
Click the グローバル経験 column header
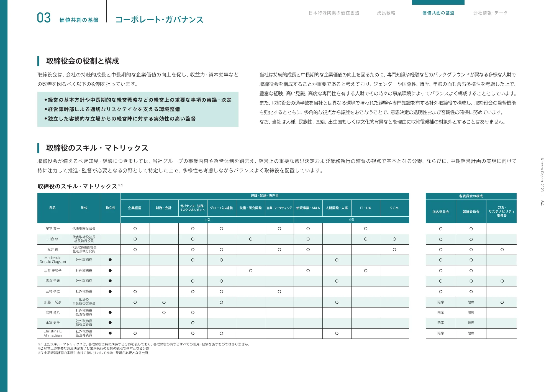(221, 208)
